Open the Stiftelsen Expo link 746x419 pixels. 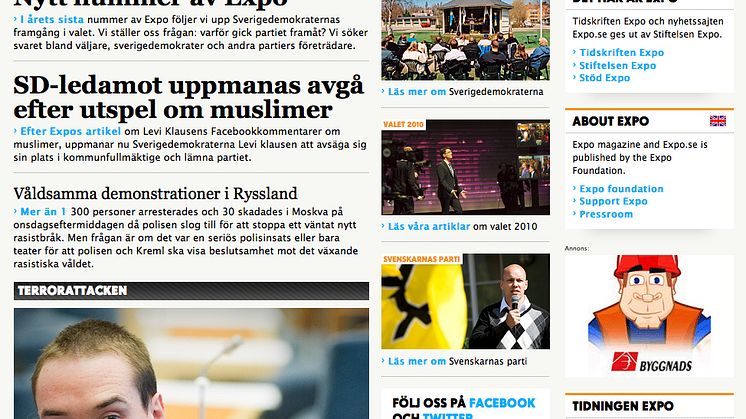[618, 66]
